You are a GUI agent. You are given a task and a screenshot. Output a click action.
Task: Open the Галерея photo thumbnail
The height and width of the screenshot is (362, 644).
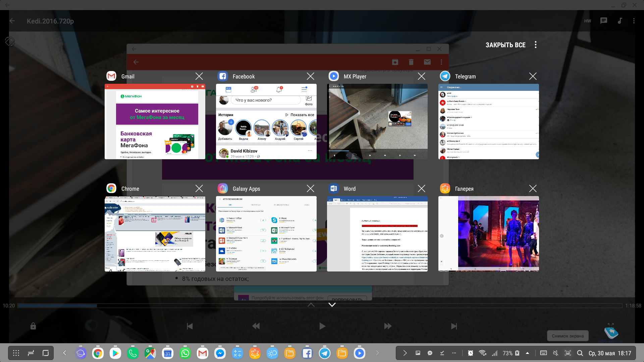489,234
